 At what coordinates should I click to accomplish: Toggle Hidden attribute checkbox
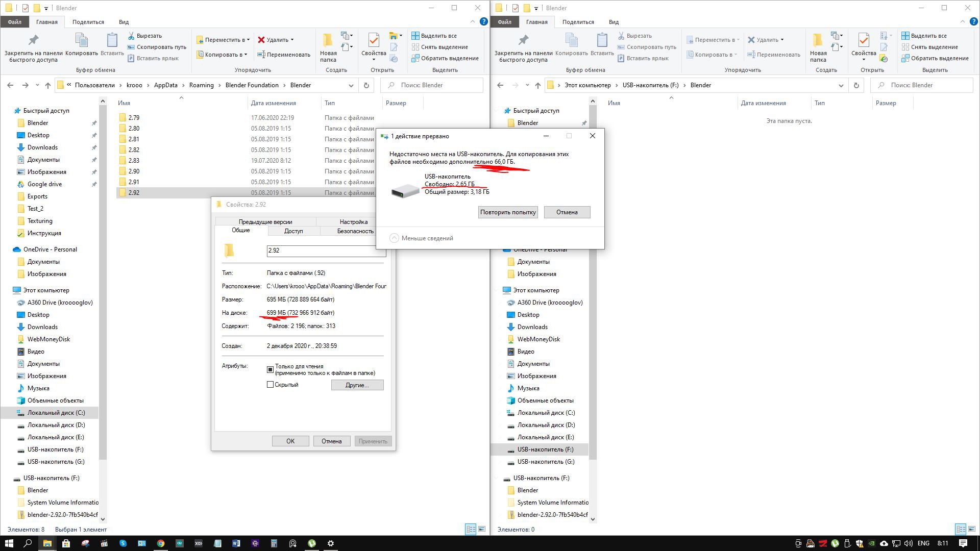(270, 385)
